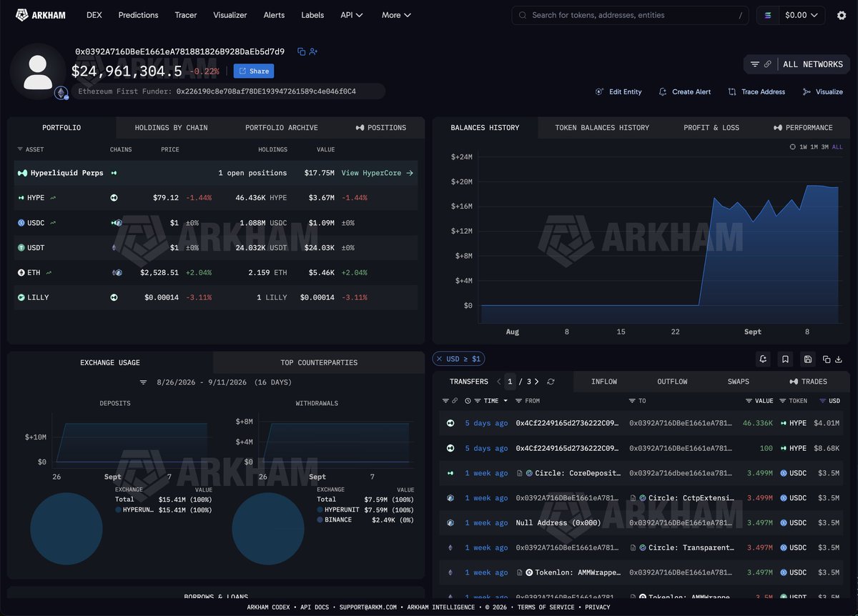Click the Ethereum chain badge on the avatar

pyautogui.click(x=61, y=92)
